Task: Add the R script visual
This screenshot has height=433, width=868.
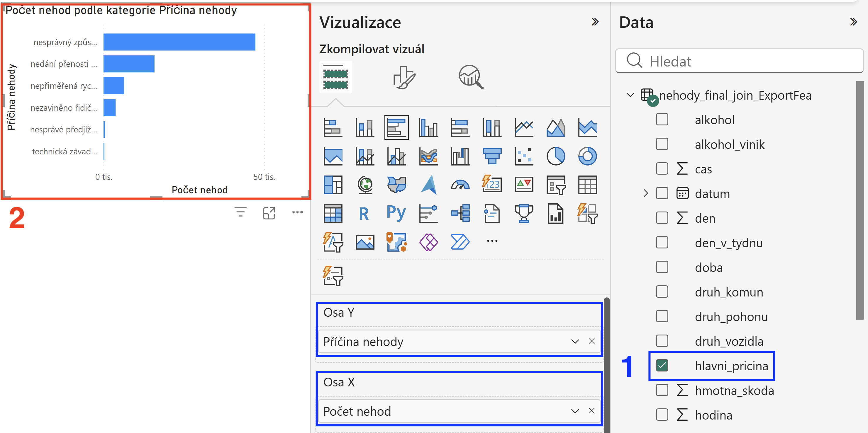Action: [364, 214]
